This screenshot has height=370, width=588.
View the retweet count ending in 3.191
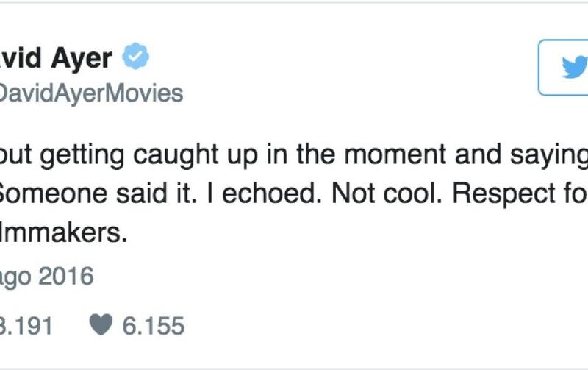pyautogui.click(x=26, y=325)
